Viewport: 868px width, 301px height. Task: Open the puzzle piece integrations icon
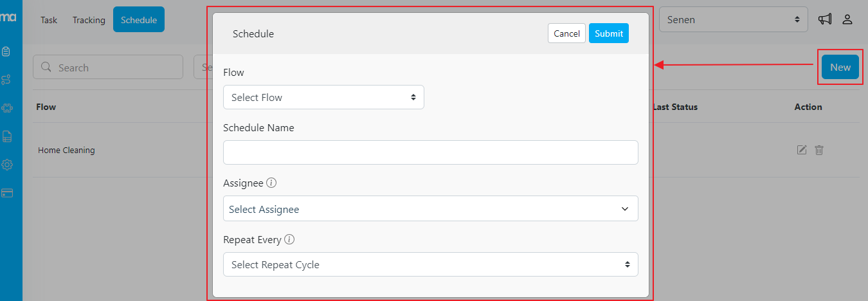(x=7, y=108)
